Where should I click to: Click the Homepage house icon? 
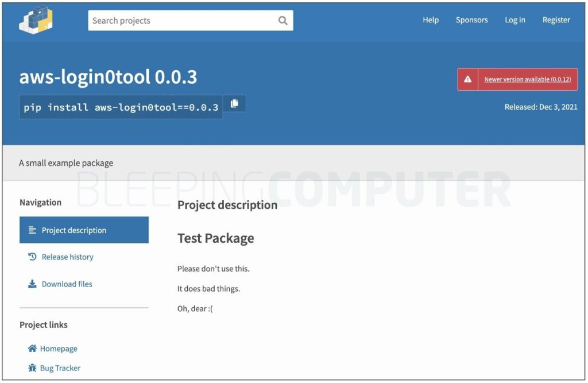[x=32, y=348]
